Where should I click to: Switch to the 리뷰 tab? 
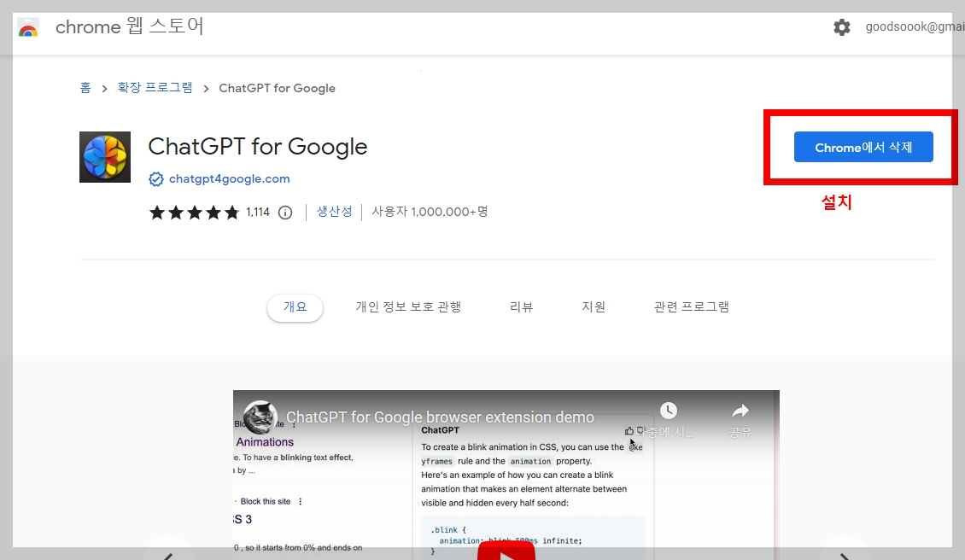pyautogui.click(x=521, y=306)
